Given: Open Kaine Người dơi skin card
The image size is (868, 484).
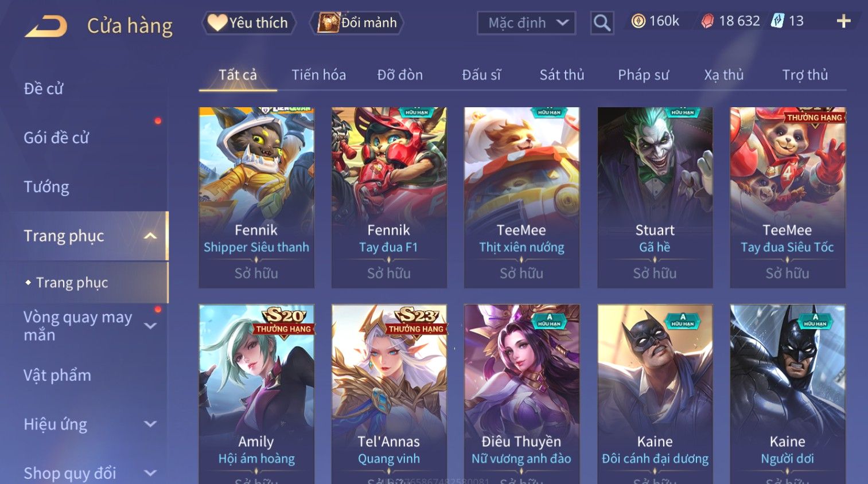Looking at the screenshot, I should coord(788,393).
